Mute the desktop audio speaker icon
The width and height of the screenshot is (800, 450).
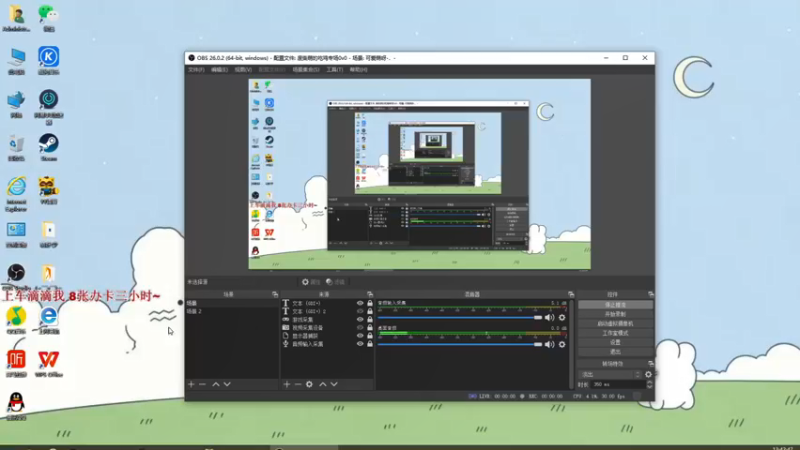click(549, 344)
